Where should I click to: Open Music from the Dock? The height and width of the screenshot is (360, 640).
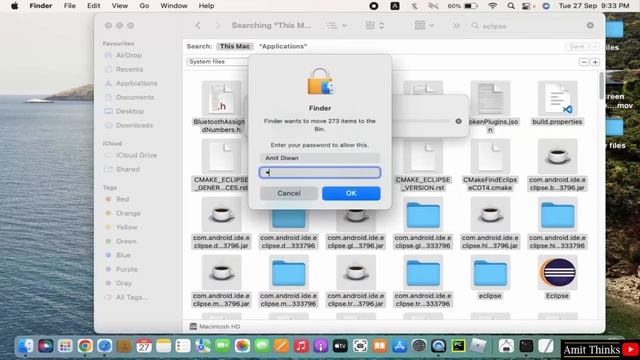click(x=301, y=346)
